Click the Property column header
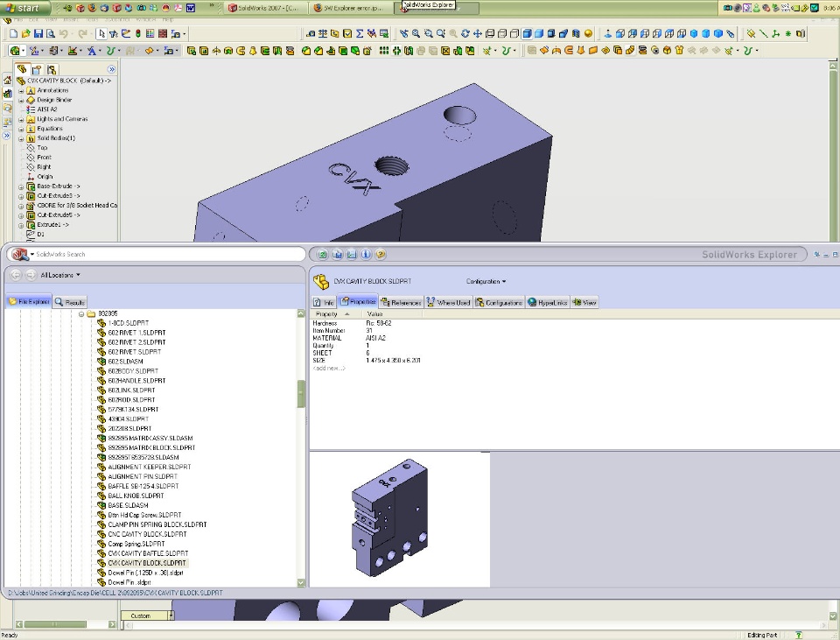The height and width of the screenshot is (640, 840). [336, 314]
